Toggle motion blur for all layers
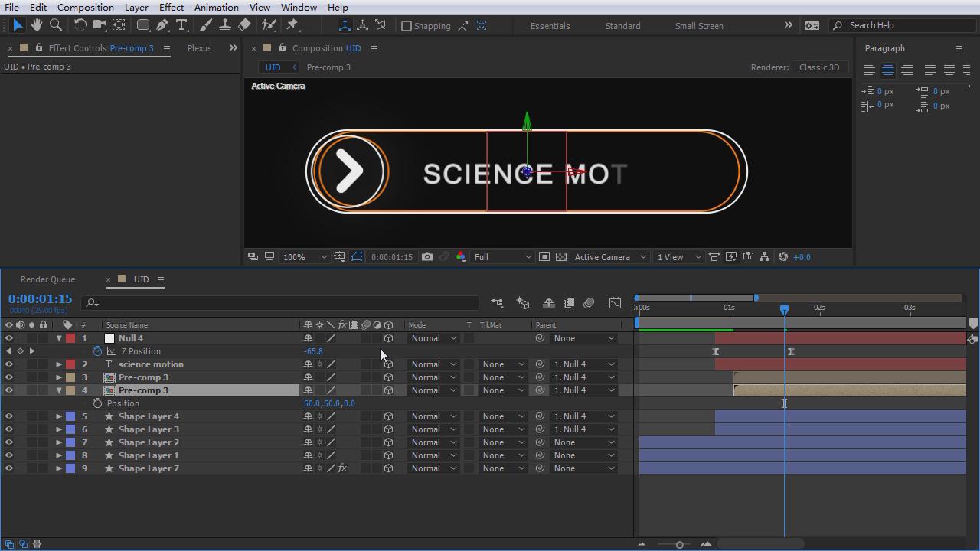 coord(589,304)
